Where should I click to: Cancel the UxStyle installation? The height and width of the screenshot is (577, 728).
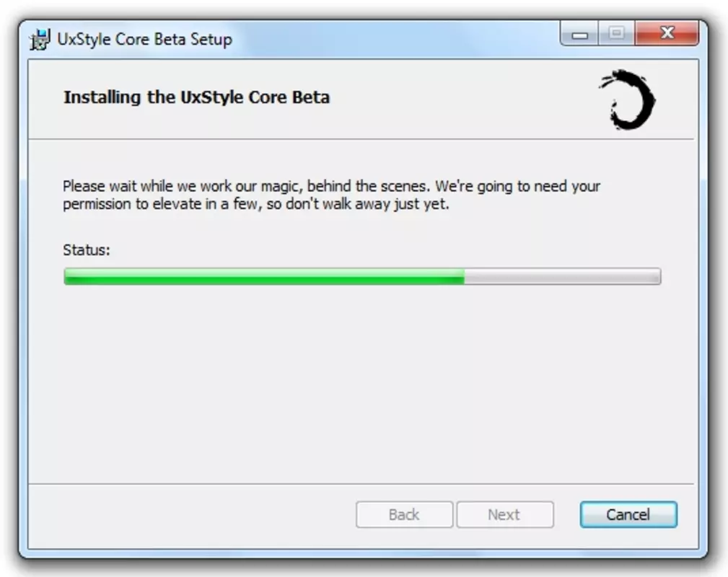tap(628, 514)
